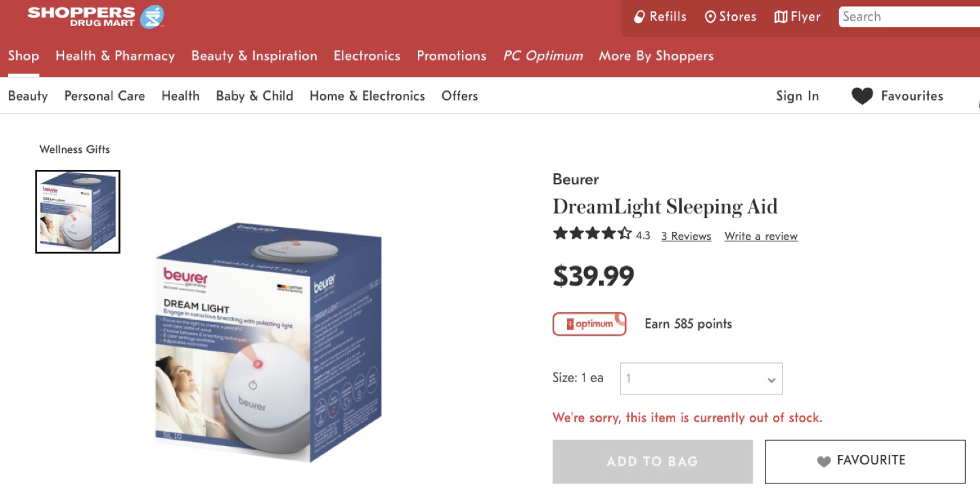
Task: Open Beauty & Inspiration menu
Action: pyautogui.click(x=255, y=56)
